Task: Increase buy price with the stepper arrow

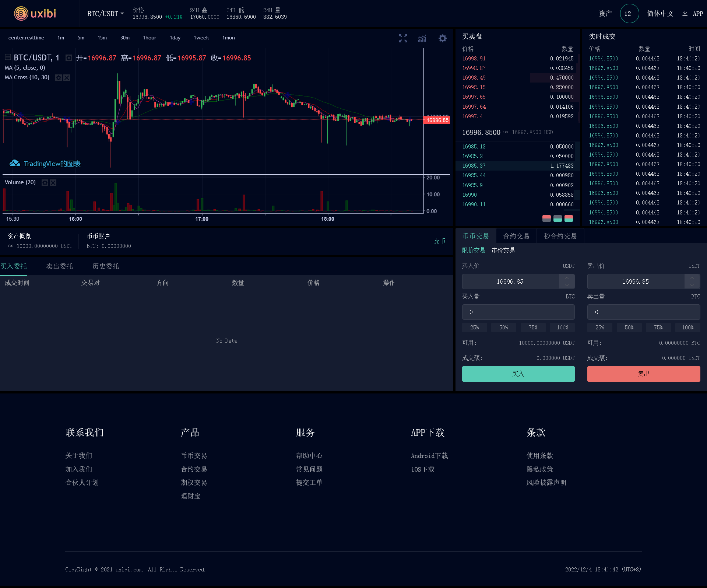Action: (567, 279)
